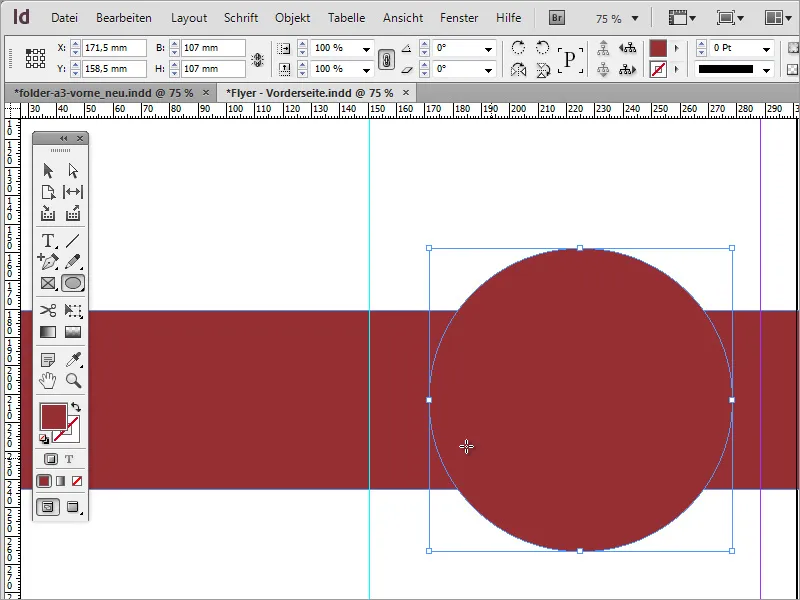Select the Hand tool

coord(48,381)
